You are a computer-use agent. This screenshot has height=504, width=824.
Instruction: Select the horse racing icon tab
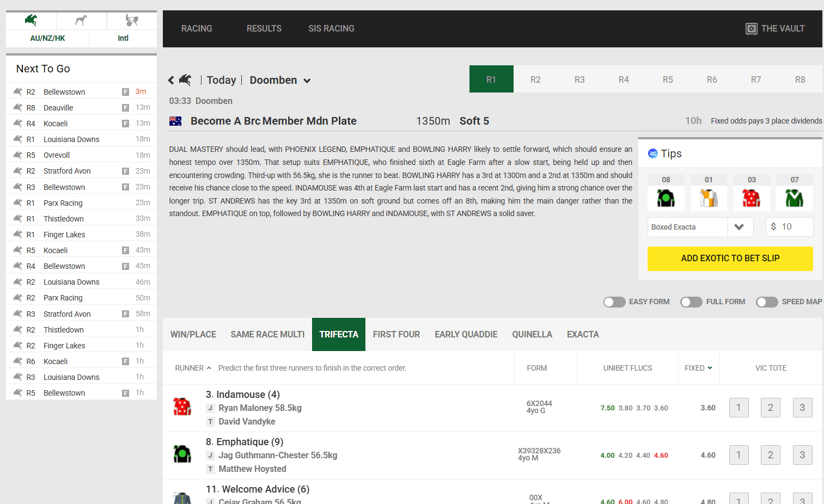31,21
